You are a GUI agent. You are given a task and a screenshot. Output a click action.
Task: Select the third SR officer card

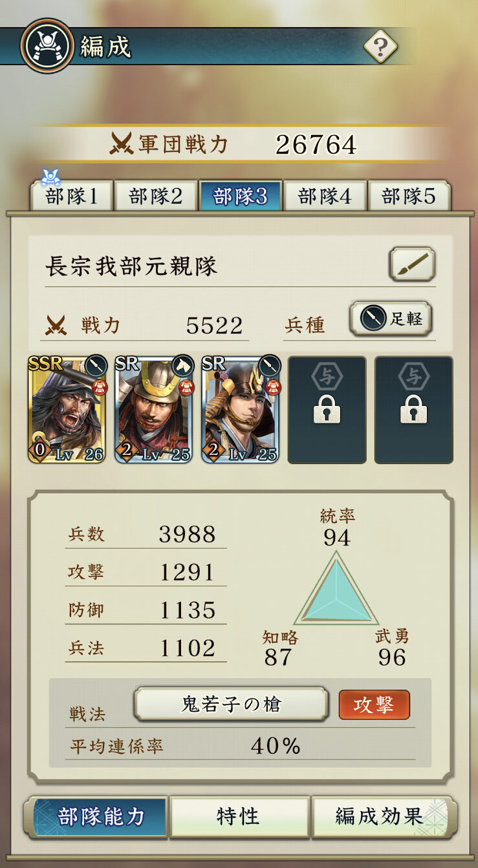pyautogui.click(x=240, y=410)
